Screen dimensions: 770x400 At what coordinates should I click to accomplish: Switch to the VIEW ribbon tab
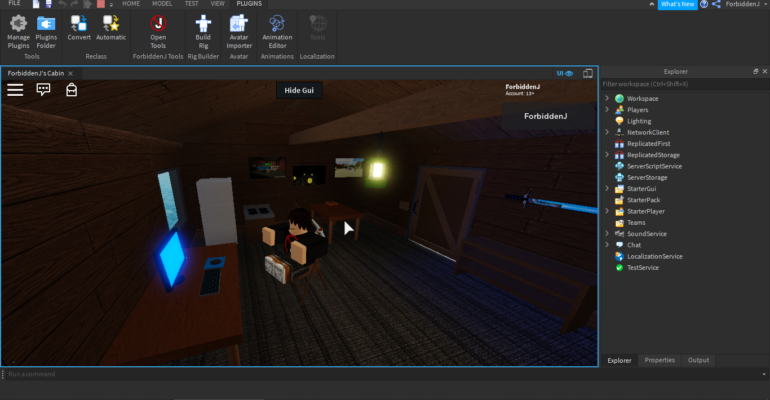pyautogui.click(x=218, y=3)
